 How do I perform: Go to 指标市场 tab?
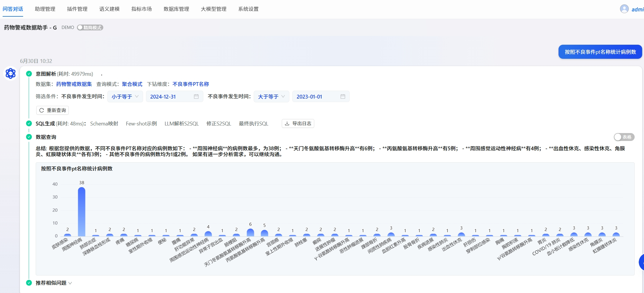142,9
